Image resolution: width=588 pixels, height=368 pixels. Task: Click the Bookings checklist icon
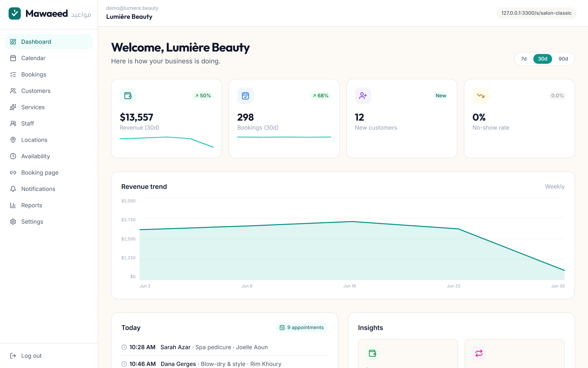(13, 74)
